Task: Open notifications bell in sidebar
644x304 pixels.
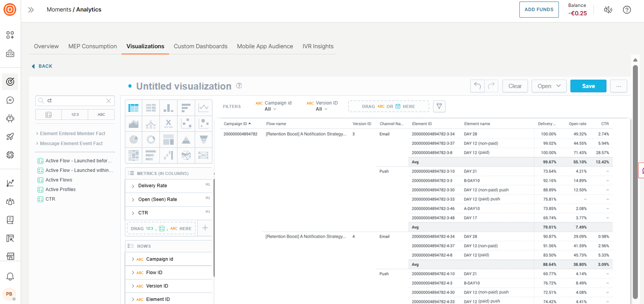Action: pos(10,276)
